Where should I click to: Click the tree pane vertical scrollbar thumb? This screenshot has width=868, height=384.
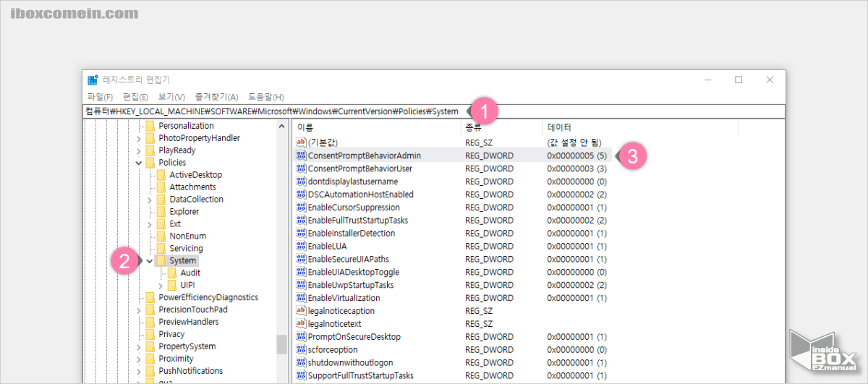282,344
